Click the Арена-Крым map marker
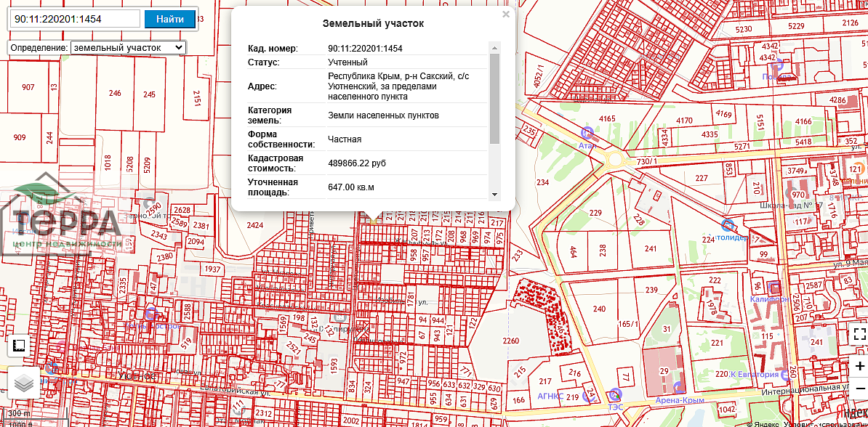The width and height of the screenshot is (868, 427). point(679,388)
